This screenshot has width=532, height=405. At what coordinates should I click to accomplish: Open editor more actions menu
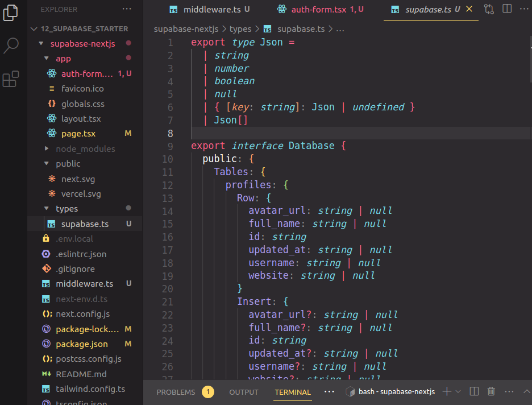click(x=524, y=9)
